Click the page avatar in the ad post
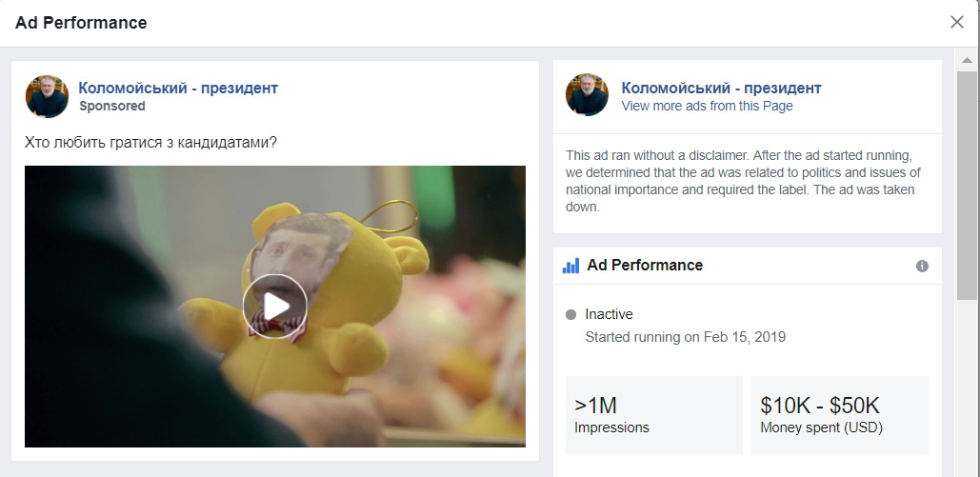This screenshot has height=477, width=980. (47, 96)
